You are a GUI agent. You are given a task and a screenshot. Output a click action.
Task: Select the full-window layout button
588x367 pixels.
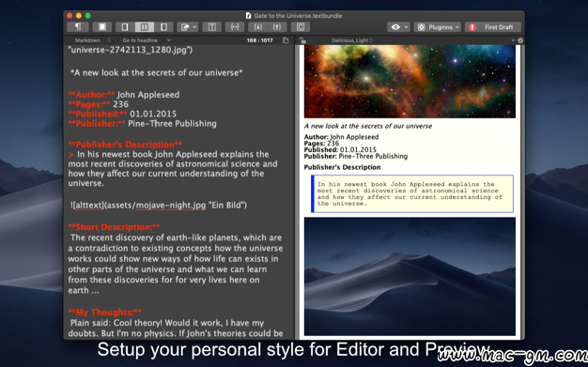coord(102,27)
